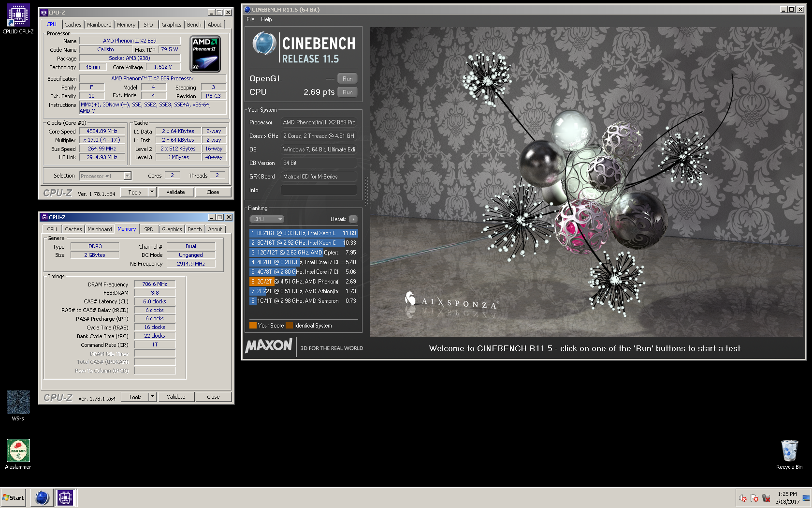Switch to Bench tab in upper CPU-Z
Viewport: 812px width, 508px height.
[194, 25]
